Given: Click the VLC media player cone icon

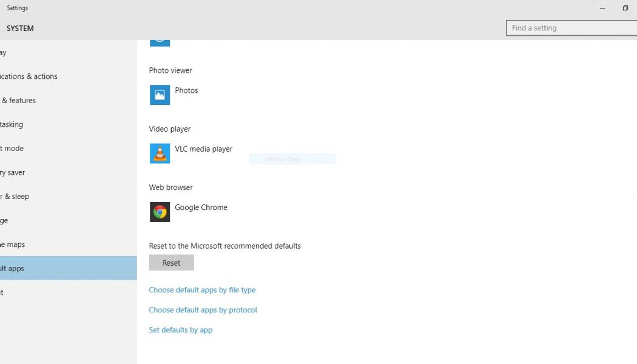Looking at the screenshot, I should pos(160,153).
